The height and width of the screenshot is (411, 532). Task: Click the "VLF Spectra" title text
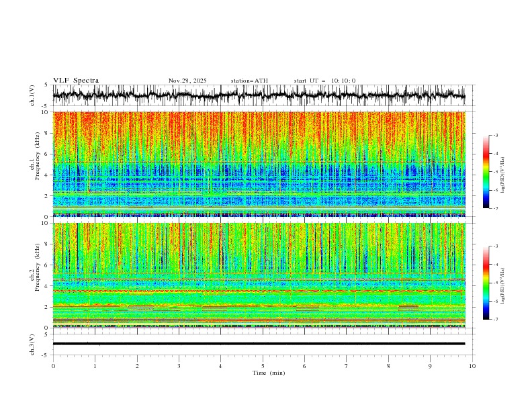(76, 81)
